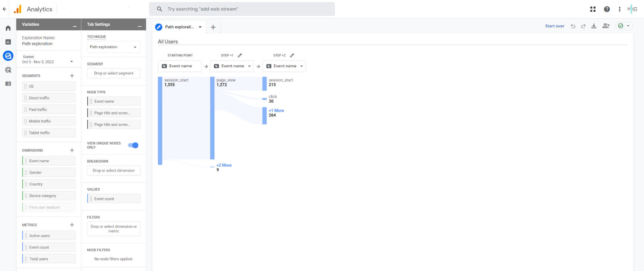Open Reports icon in left navigation
The height and width of the screenshot is (271, 644).
point(8,42)
